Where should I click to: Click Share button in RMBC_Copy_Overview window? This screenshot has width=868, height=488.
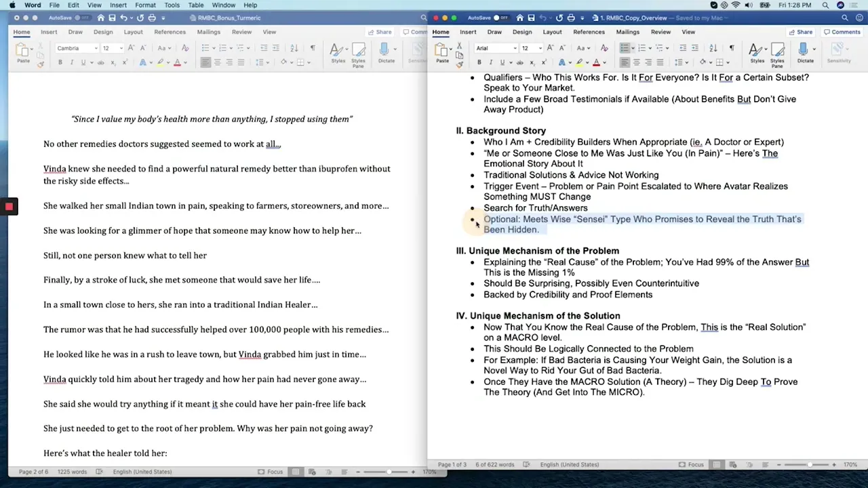pyautogui.click(x=800, y=32)
